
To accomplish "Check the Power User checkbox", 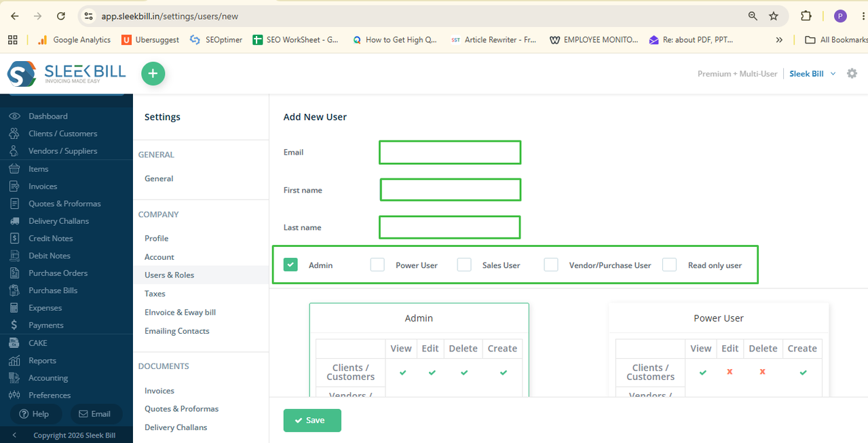I will point(377,265).
